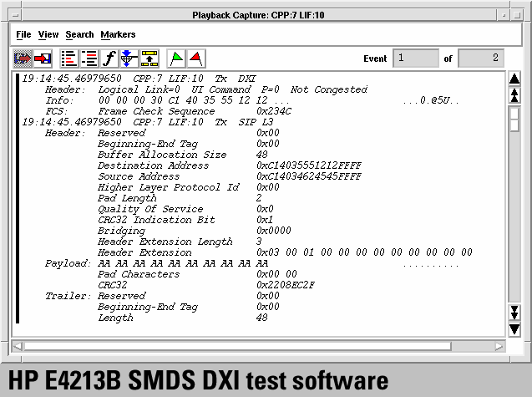The image size is (532, 397).
Task: Click the horizontal scrollbar thumb
Action: coord(237,346)
